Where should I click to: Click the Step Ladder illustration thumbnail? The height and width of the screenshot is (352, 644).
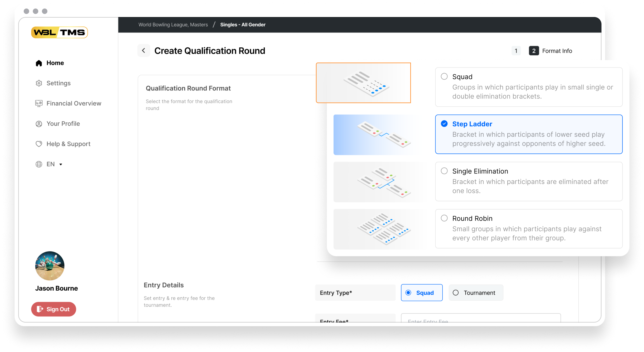pyautogui.click(x=380, y=135)
